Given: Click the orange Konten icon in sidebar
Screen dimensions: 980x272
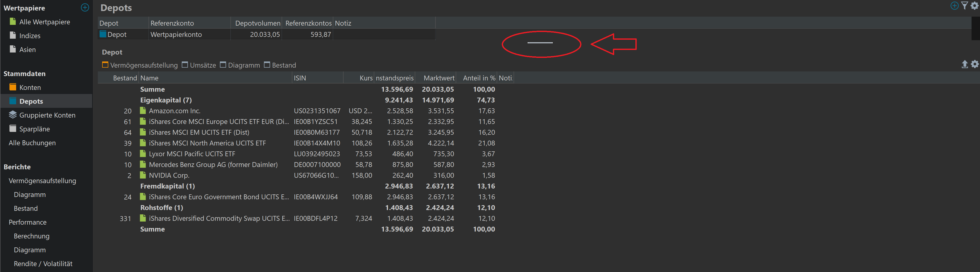Looking at the screenshot, I should coord(13,87).
